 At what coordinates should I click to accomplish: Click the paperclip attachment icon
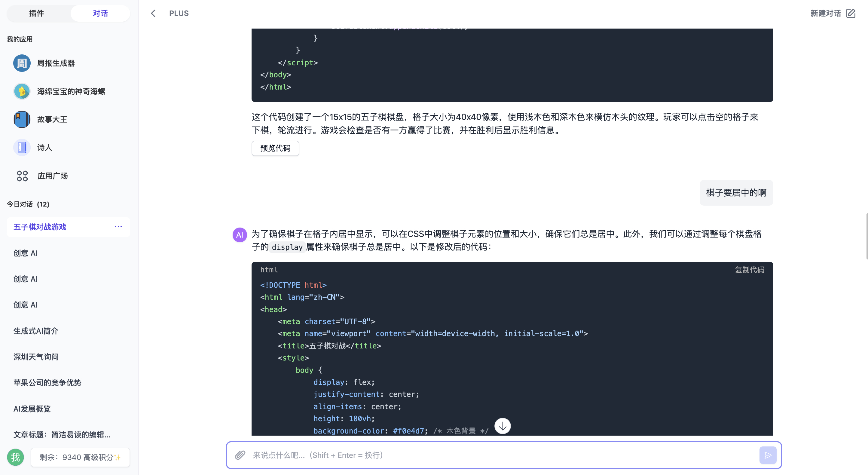tap(240, 455)
